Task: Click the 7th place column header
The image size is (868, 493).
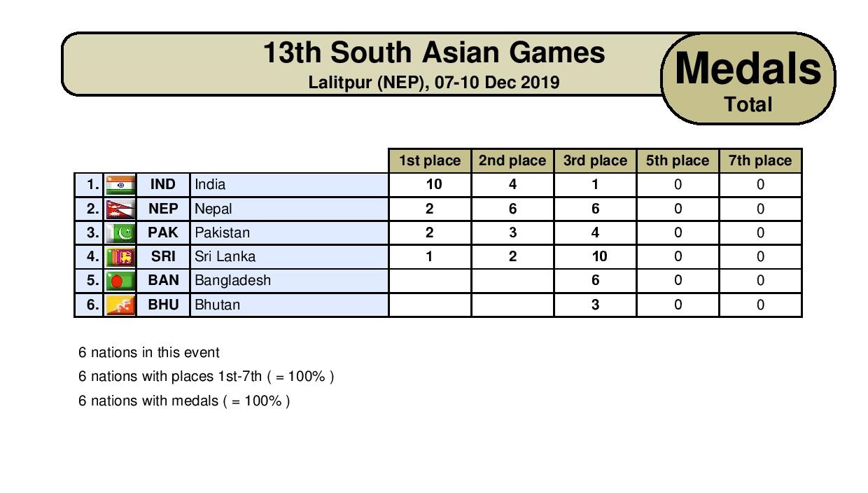Action: (760, 160)
